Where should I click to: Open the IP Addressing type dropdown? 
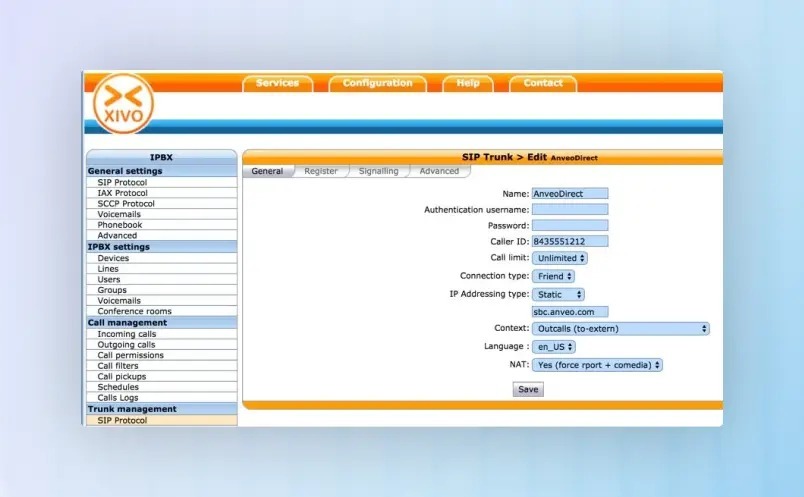558,294
